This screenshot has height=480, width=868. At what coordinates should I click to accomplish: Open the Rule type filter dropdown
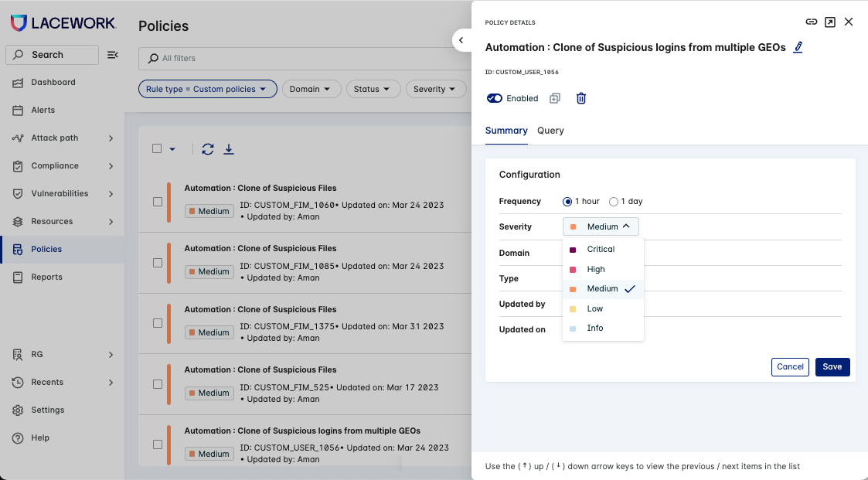207,89
